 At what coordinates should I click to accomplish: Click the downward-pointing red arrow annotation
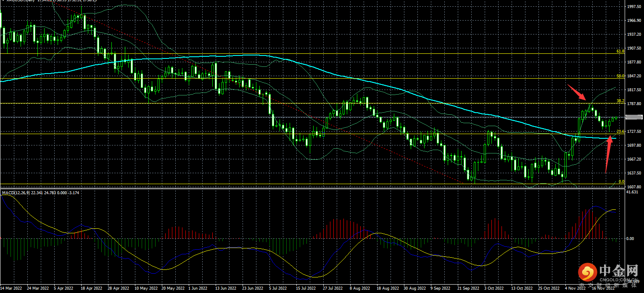coord(576,92)
